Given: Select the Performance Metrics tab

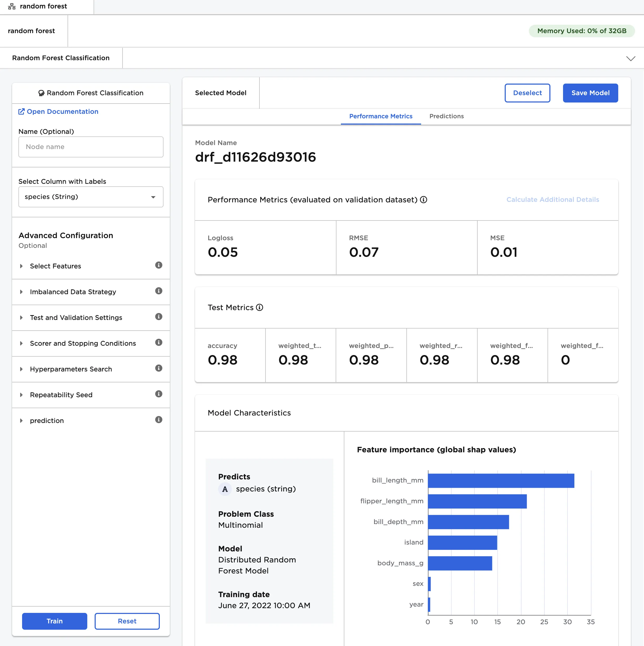Looking at the screenshot, I should [x=381, y=116].
